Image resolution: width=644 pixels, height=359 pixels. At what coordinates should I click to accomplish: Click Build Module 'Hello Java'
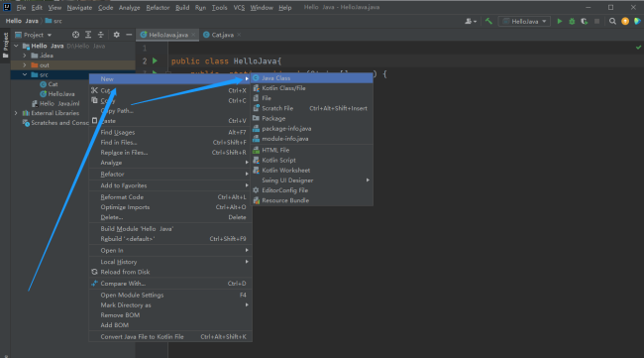pyautogui.click(x=170, y=229)
